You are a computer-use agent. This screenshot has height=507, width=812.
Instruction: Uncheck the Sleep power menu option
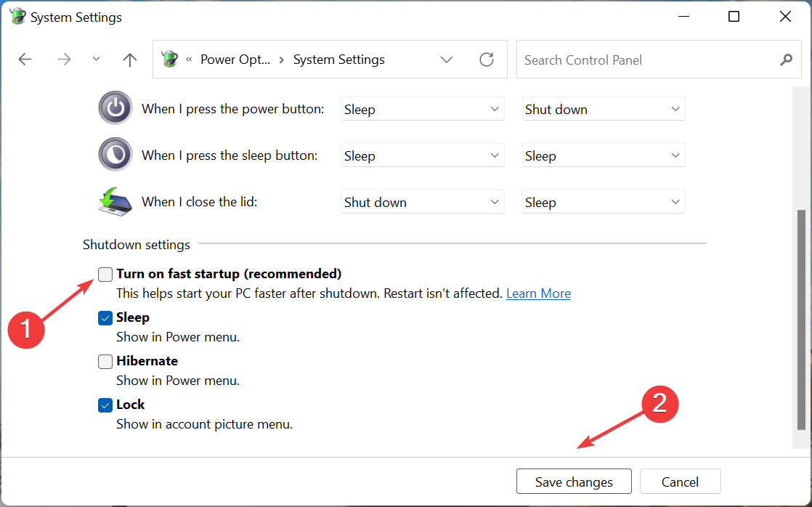(x=105, y=317)
